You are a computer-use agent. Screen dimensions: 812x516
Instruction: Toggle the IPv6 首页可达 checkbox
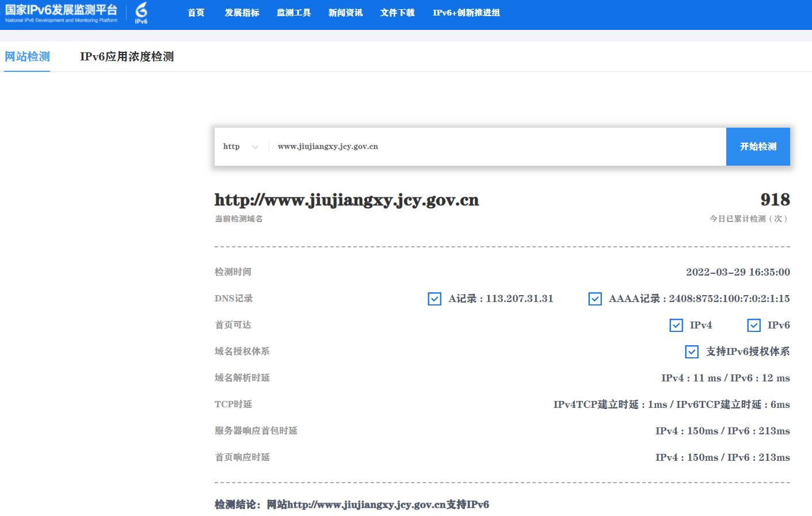pos(754,326)
